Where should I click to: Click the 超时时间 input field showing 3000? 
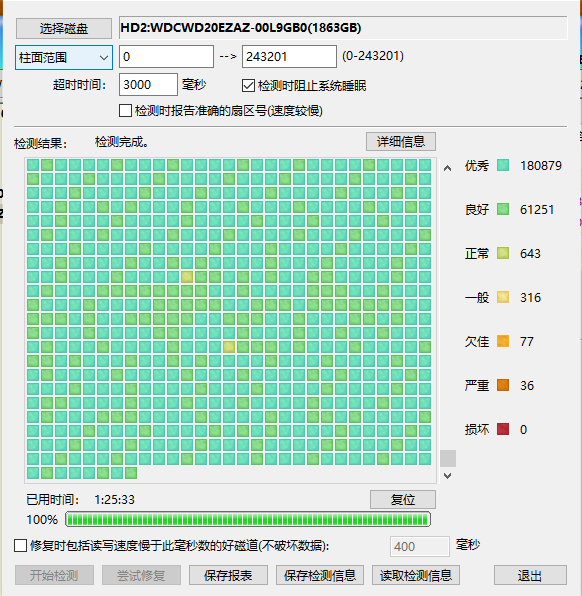[x=148, y=84]
